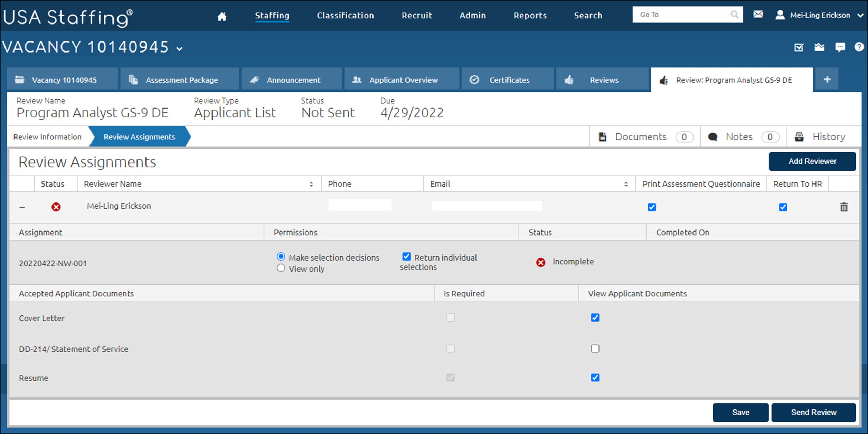868x434 pixels.
Task: Click assignment 20220422-NW-001
Action: coord(53,263)
